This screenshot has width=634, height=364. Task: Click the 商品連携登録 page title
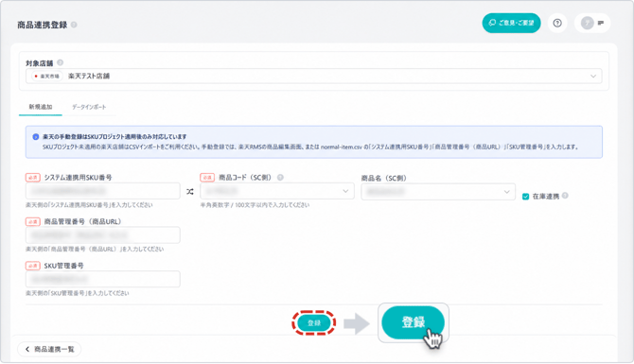point(42,25)
